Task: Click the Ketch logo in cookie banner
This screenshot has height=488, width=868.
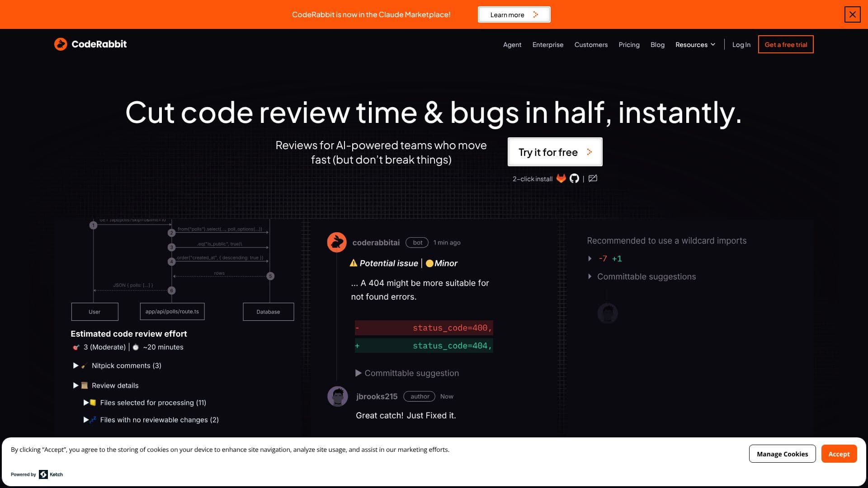Action: 51,474
